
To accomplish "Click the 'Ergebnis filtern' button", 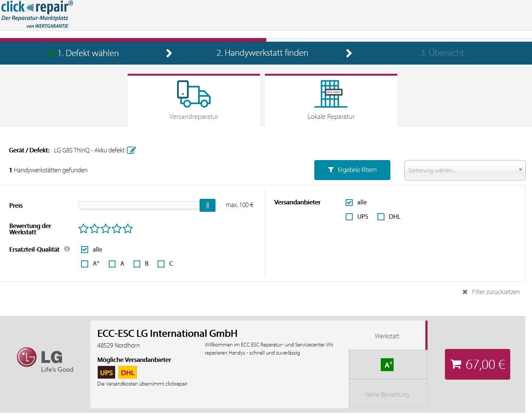I will tap(352, 170).
